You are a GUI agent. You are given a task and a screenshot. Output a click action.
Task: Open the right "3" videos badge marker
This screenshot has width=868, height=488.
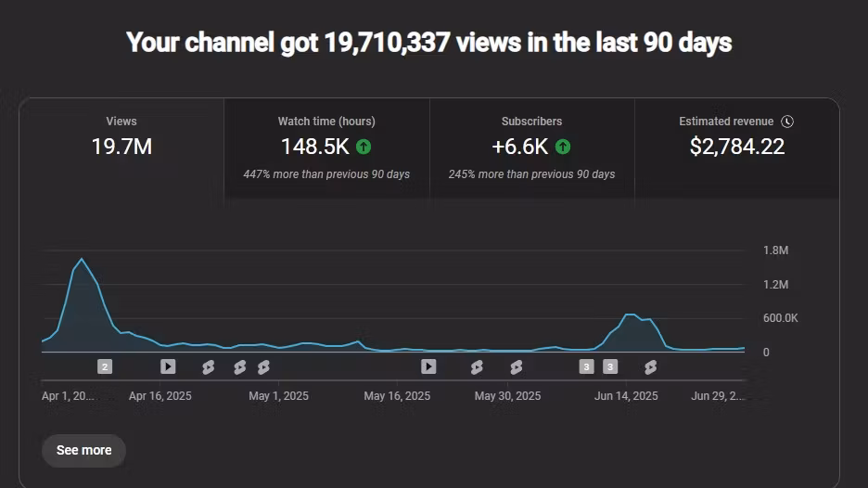(609, 366)
